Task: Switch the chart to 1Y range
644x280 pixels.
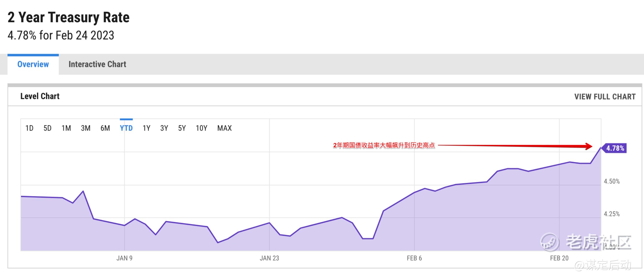Action: point(146,128)
